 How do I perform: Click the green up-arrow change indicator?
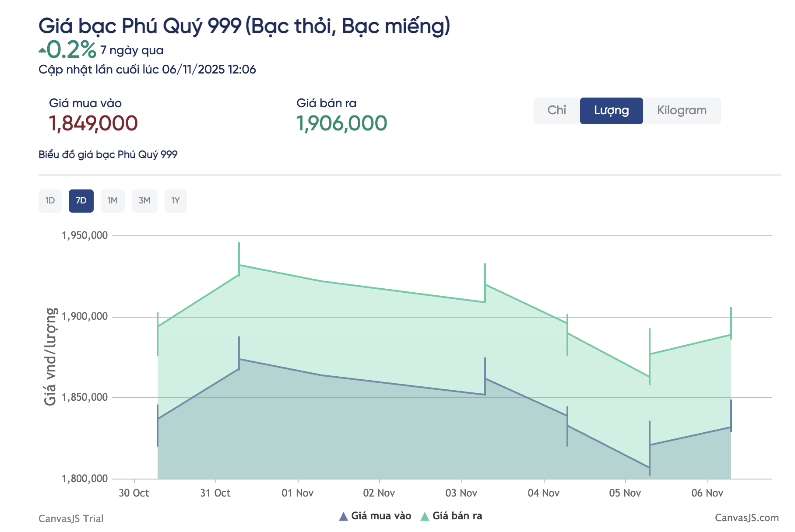click(42, 51)
